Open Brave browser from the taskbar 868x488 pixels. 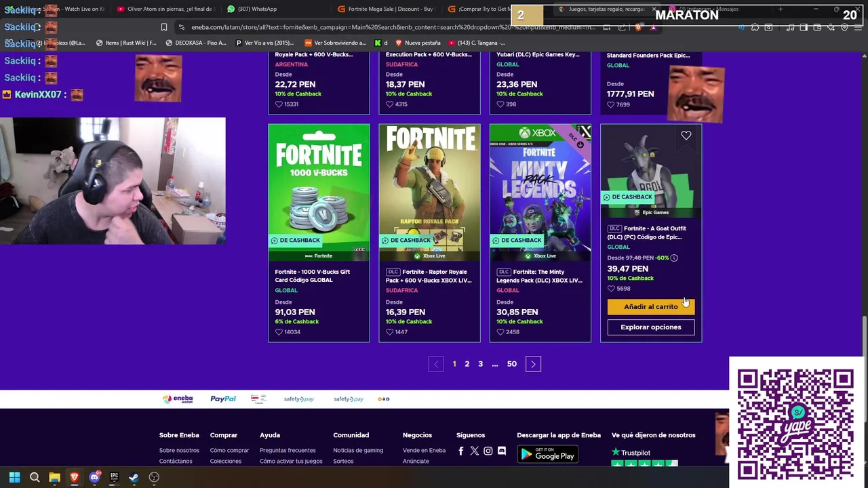tap(75, 477)
